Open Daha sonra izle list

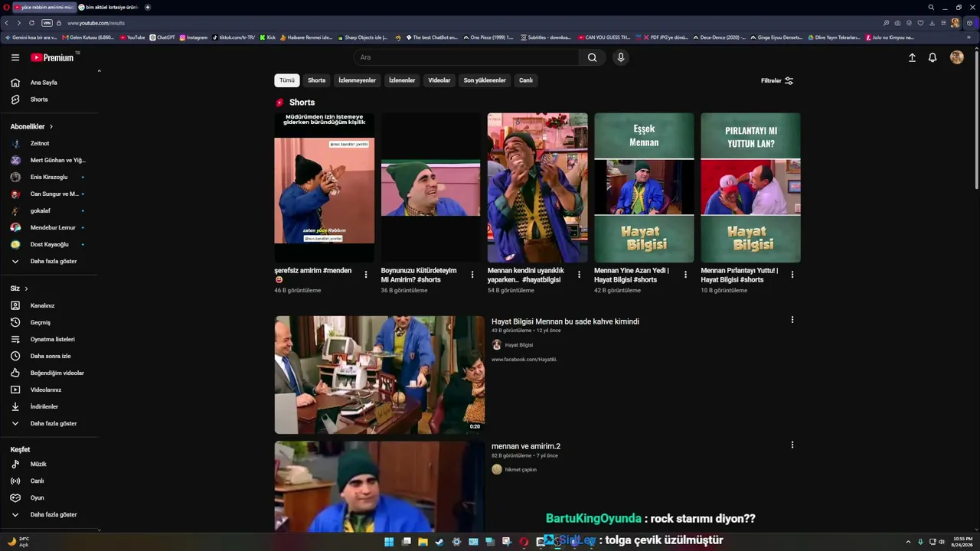click(50, 356)
